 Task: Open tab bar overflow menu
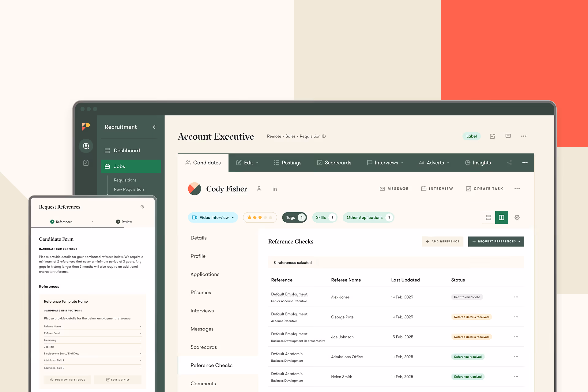525,163
